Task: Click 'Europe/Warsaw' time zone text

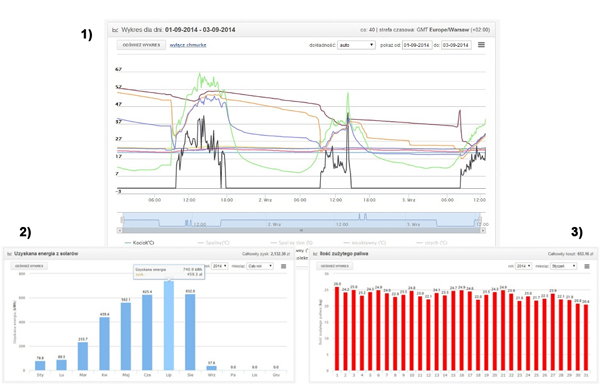Action: 449,30
